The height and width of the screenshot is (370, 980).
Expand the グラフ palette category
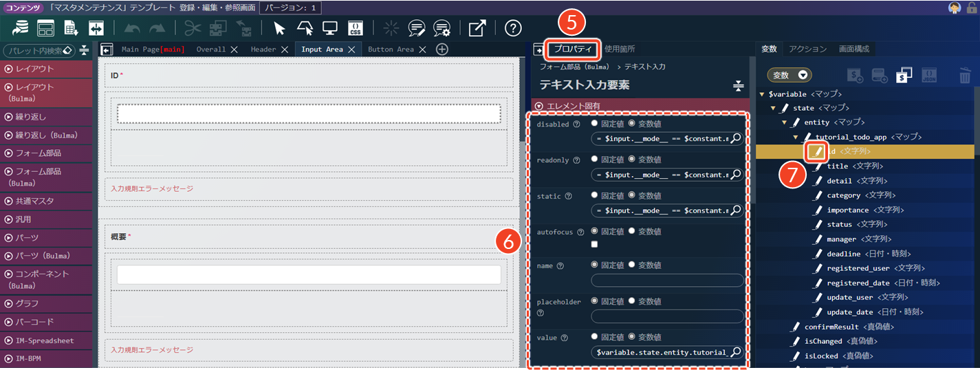(x=9, y=303)
